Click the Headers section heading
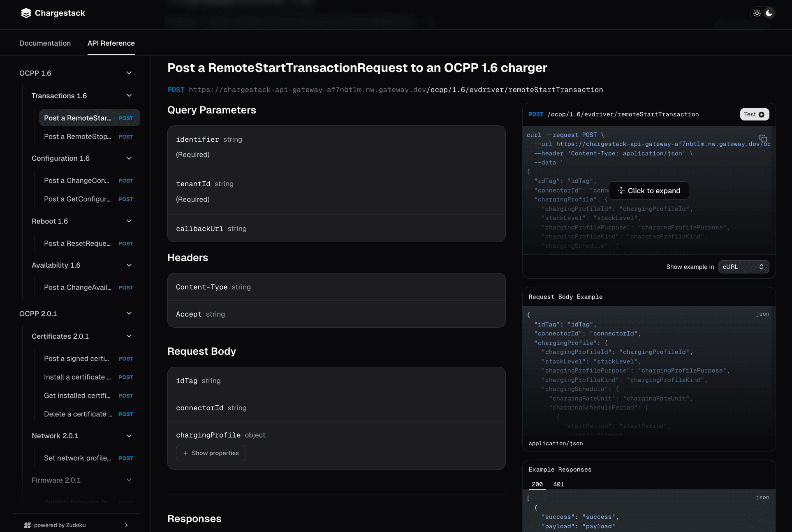This screenshot has width=792, height=532. coord(188,257)
